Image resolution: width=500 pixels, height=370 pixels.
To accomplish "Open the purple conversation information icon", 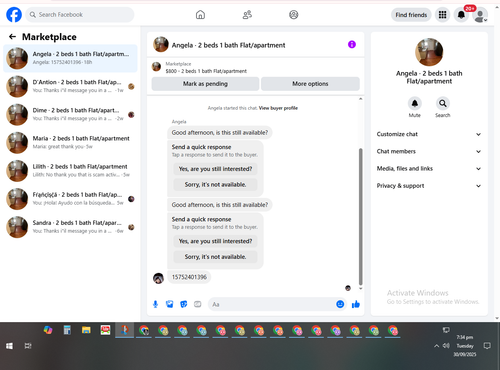I will click(x=352, y=44).
